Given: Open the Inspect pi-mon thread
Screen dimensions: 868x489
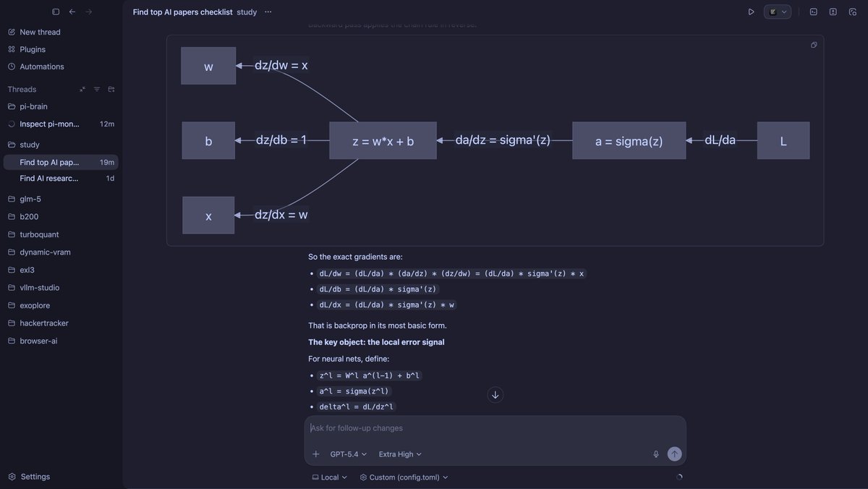Looking at the screenshot, I should (61, 124).
